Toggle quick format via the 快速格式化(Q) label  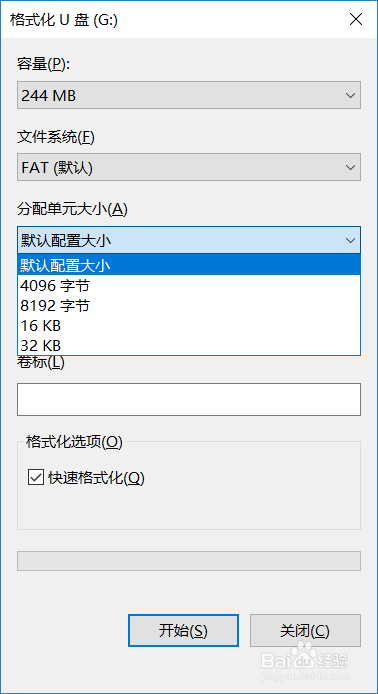[96, 478]
